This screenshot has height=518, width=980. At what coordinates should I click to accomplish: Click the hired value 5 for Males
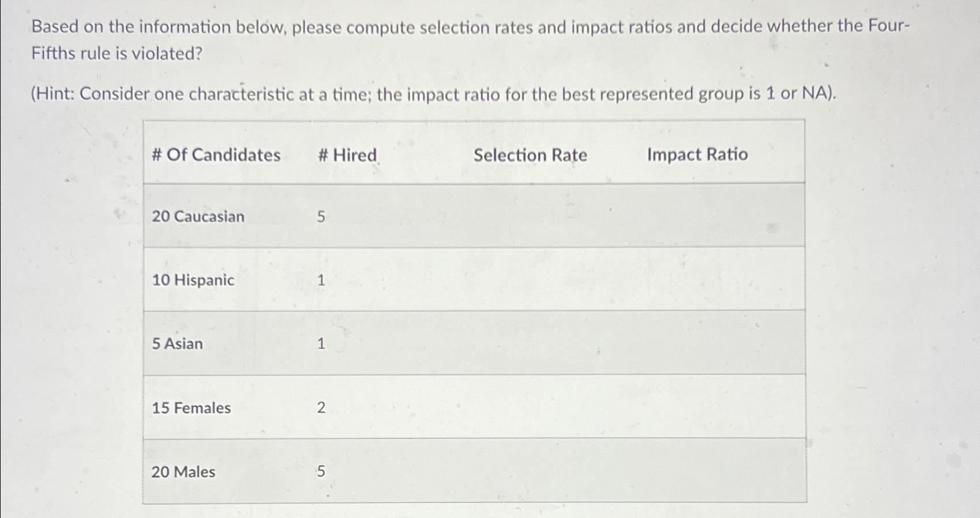[321, 472]
